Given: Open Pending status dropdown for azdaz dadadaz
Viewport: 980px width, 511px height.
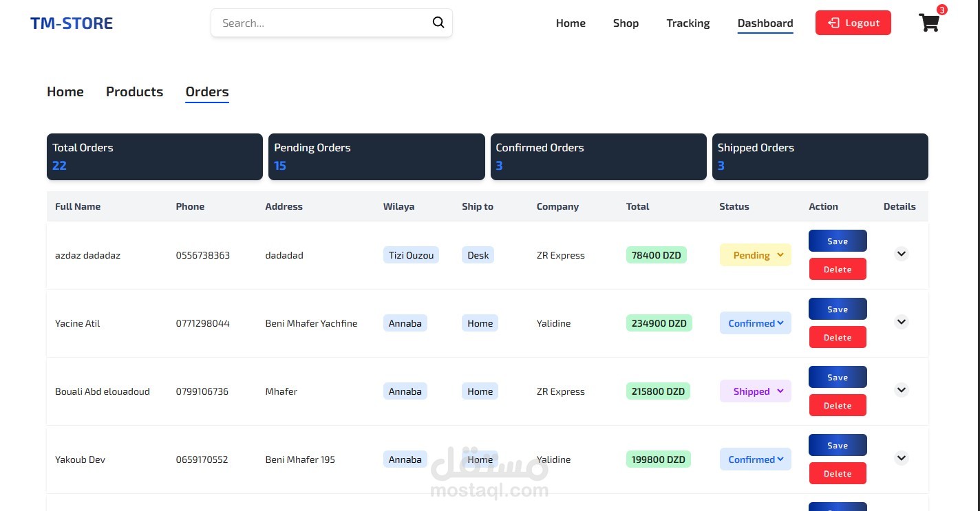Looking at the screenshot, I should tap(756, 255).
